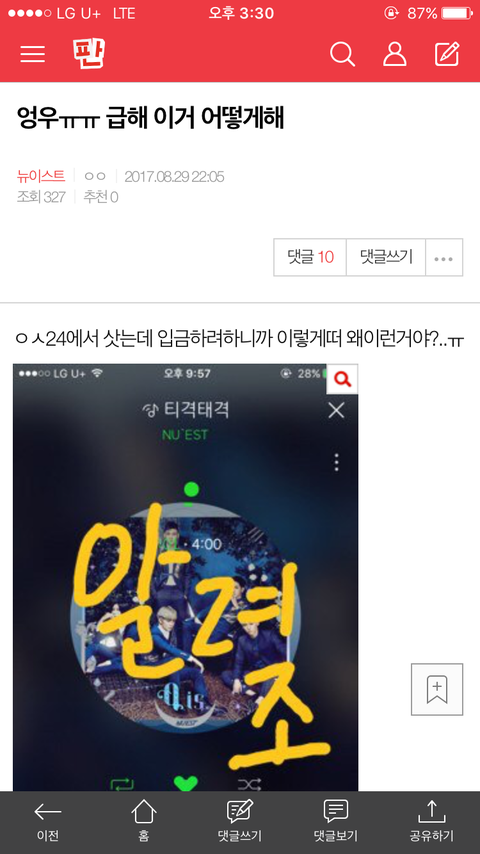Image resolution: width=480 pixels, height=854 pixels.
Task: Tap 공유하기 share icon
Action: (432, 822)
